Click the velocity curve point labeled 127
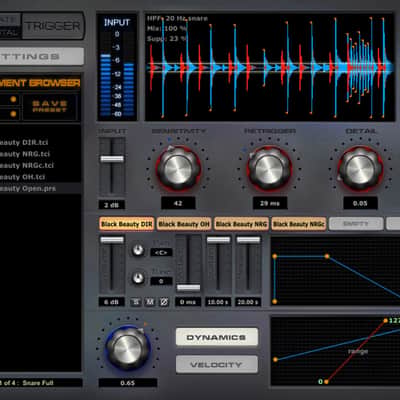The height and width of the screenshot is (400, 400). (386, 321)
